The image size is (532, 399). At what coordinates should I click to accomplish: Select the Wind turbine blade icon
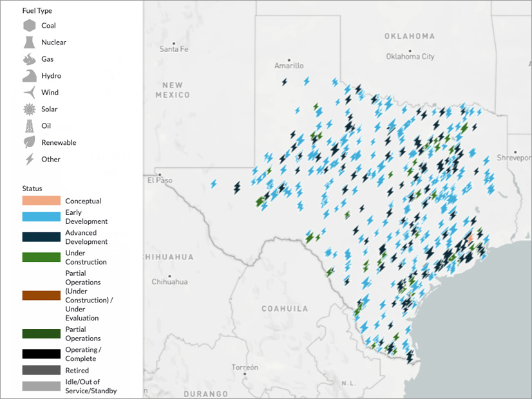click(x=30, y=92)
